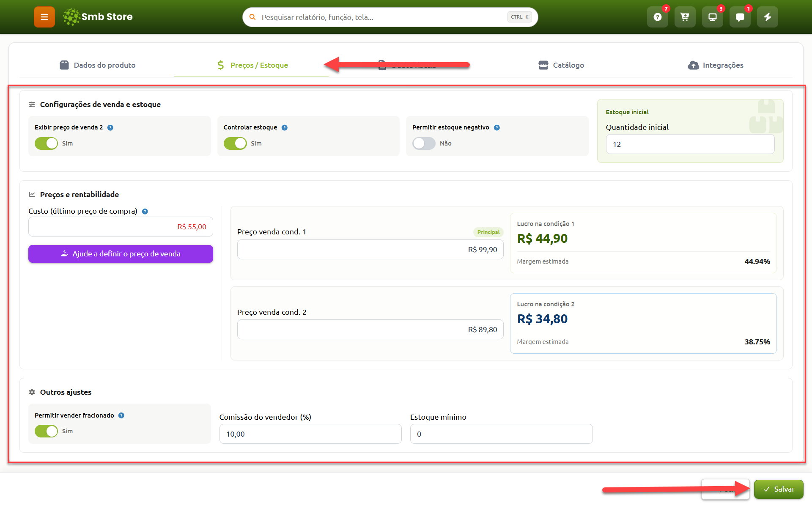The height and width of the screenshot is (506, 812).
Task: Open the help question mark icon
Action: [657, 17]
